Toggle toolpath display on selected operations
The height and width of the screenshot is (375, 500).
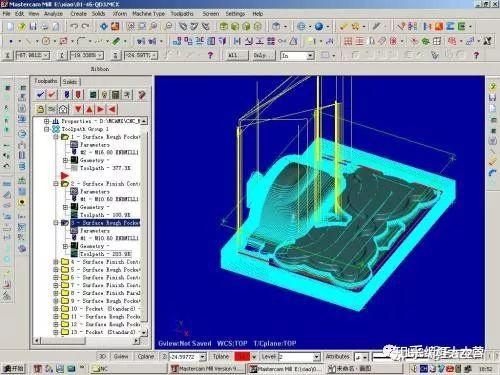coord(52,109)
